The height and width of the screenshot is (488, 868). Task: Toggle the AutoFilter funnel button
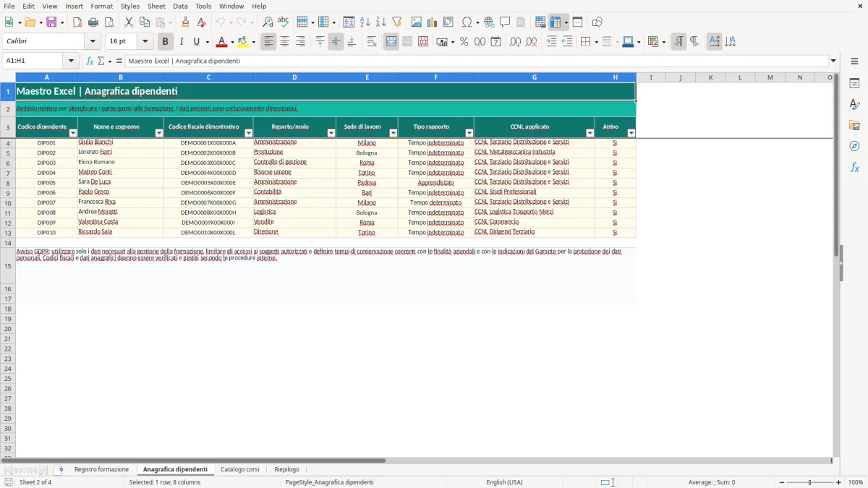(396, 22)
